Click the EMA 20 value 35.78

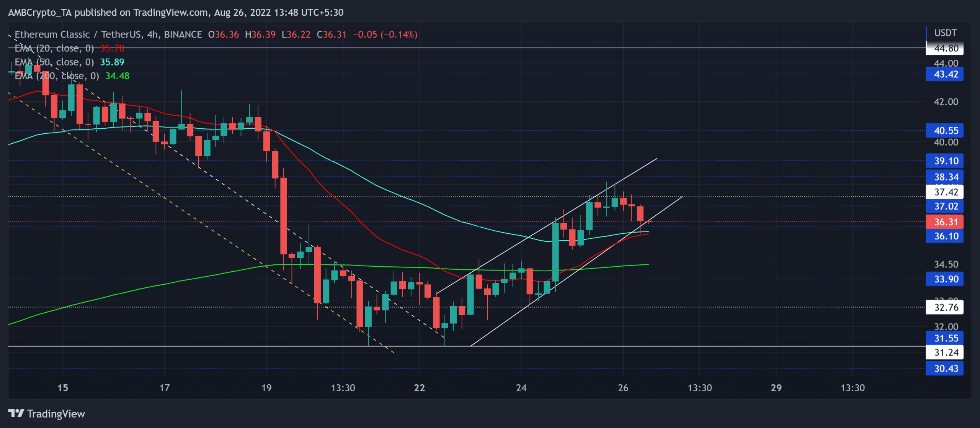(112, 48)
